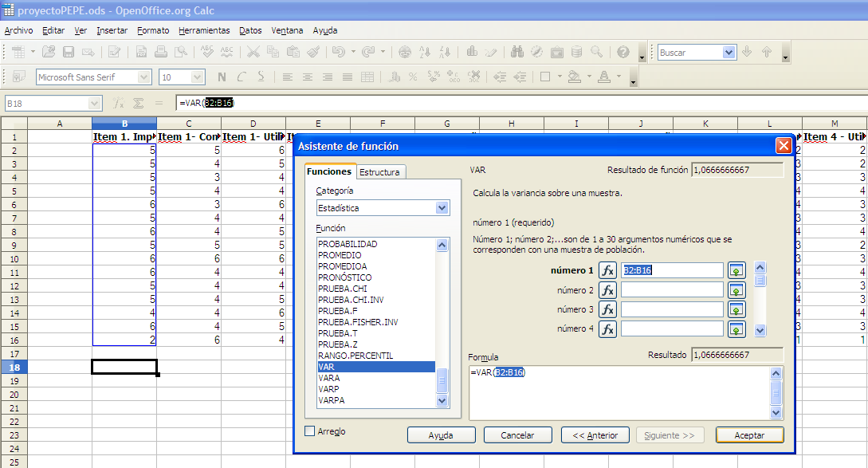Screen dimensions: 868x468
Task: Expand the Name Box cell reference dropdown
Action: pos(95,103)
